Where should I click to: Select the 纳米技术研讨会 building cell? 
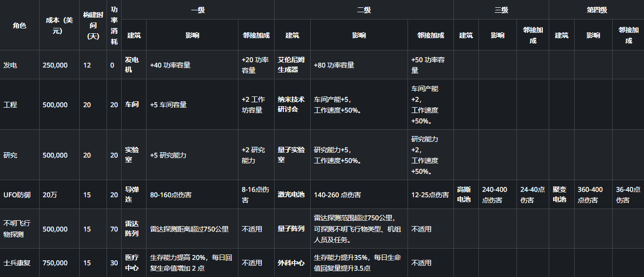[291, 104]
